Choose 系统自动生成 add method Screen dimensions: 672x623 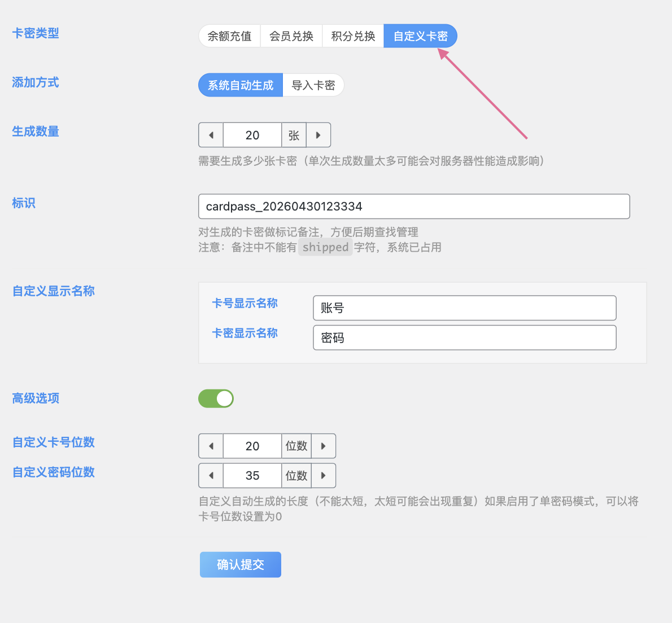pyautogui.click(x=241, y=85)
